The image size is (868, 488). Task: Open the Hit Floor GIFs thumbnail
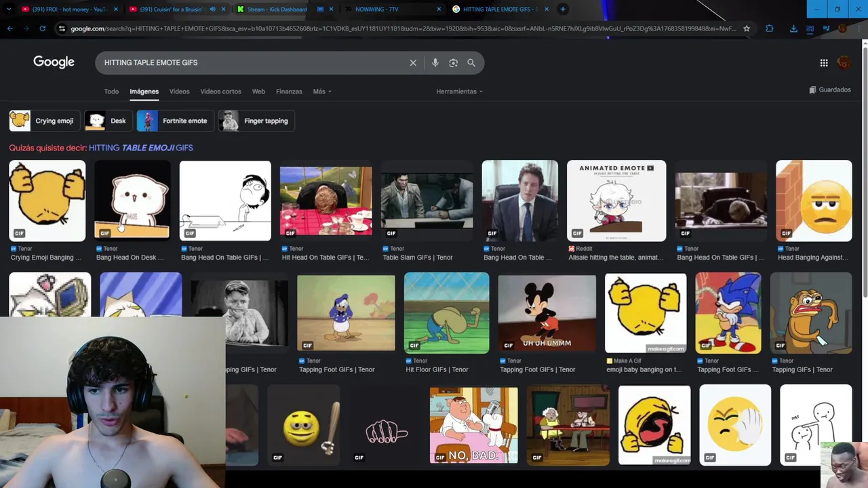(x=446, y=313)
